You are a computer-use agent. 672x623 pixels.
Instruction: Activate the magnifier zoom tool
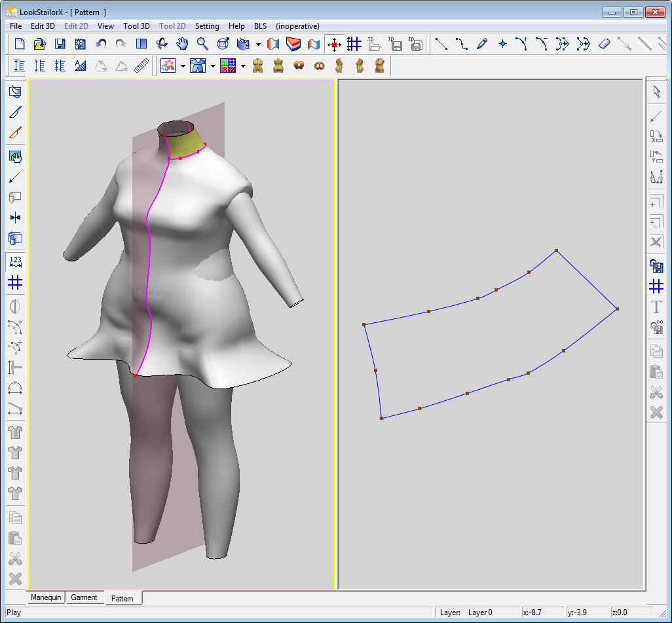pos(202,44)
